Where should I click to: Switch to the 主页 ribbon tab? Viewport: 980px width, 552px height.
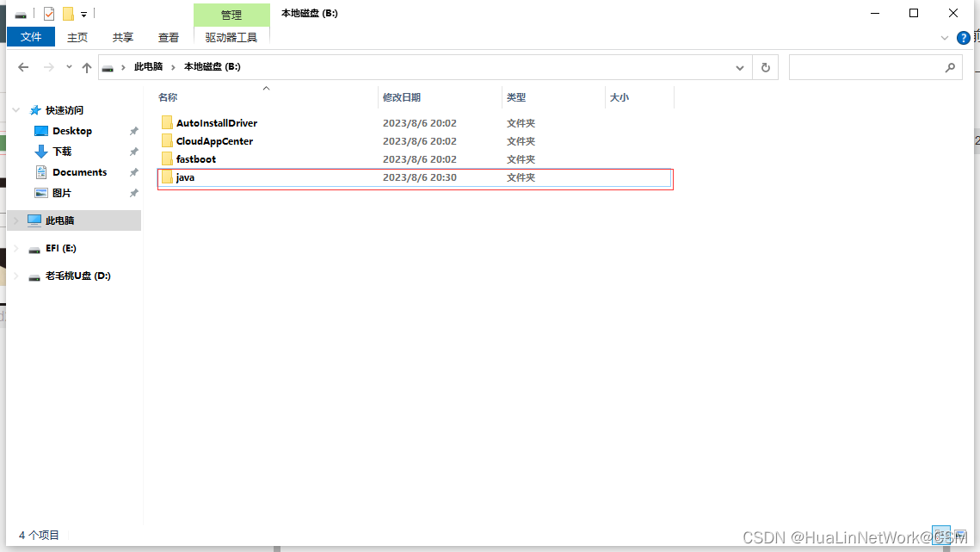pos(77,38)
